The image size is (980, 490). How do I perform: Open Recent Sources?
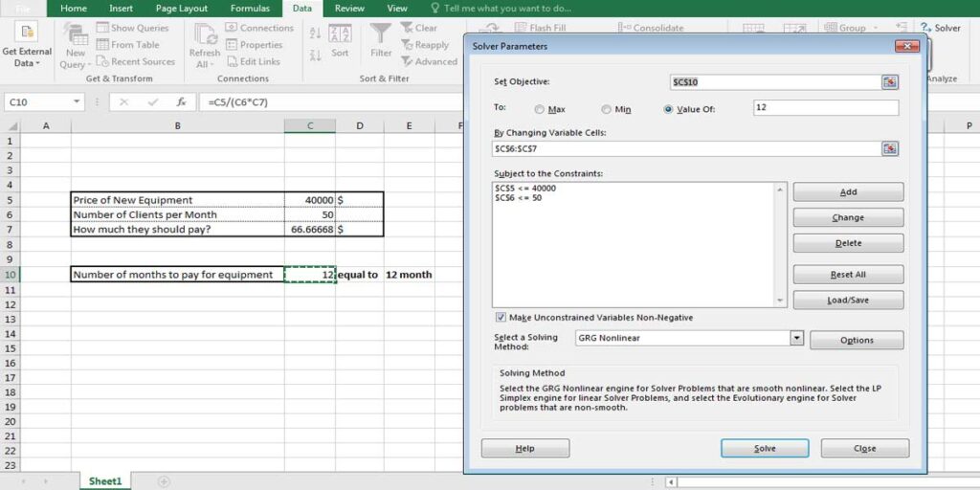pos(136,61)
